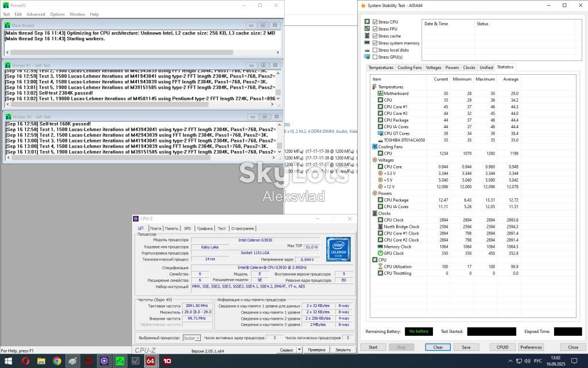The image size is (588, 368).
Task: Click the Intel Celeron logo in CPU-Z
Action: click(x=338, y=249)
